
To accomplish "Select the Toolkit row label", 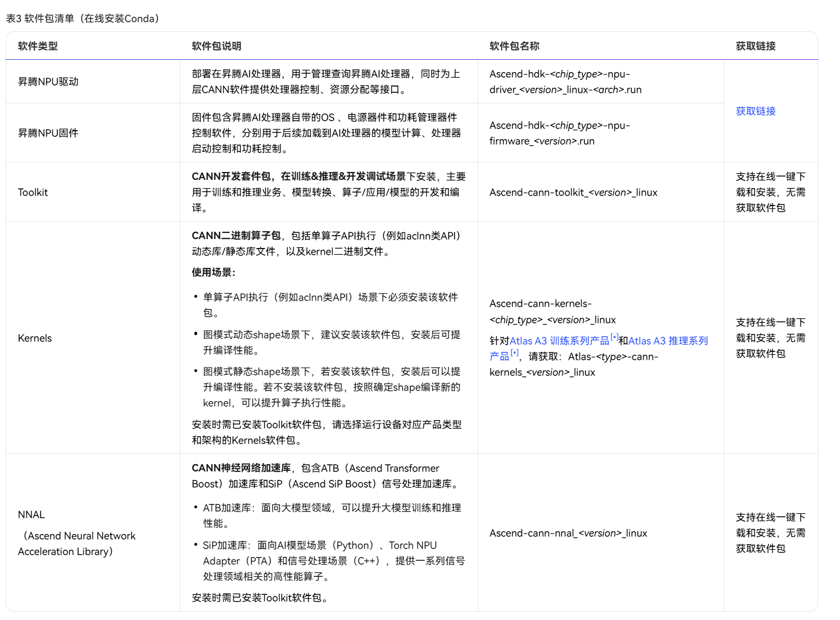I will tap(32, 192).
